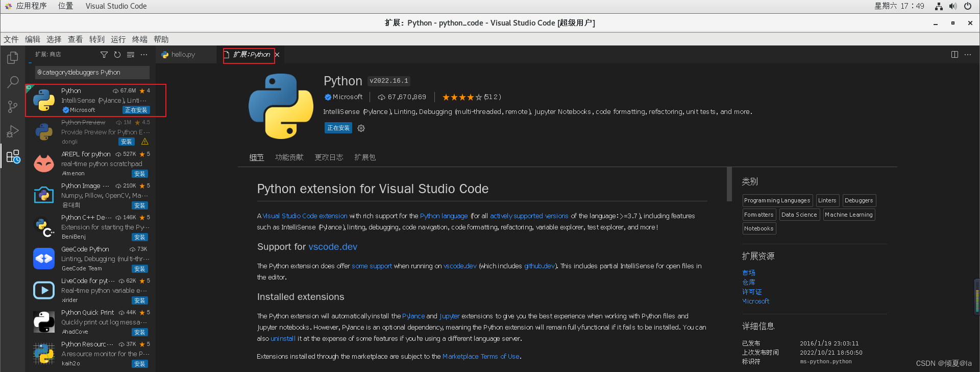This screenshot has height=372, width=980.
Task: Click the Programming Languages category tag
Action: 777,200
